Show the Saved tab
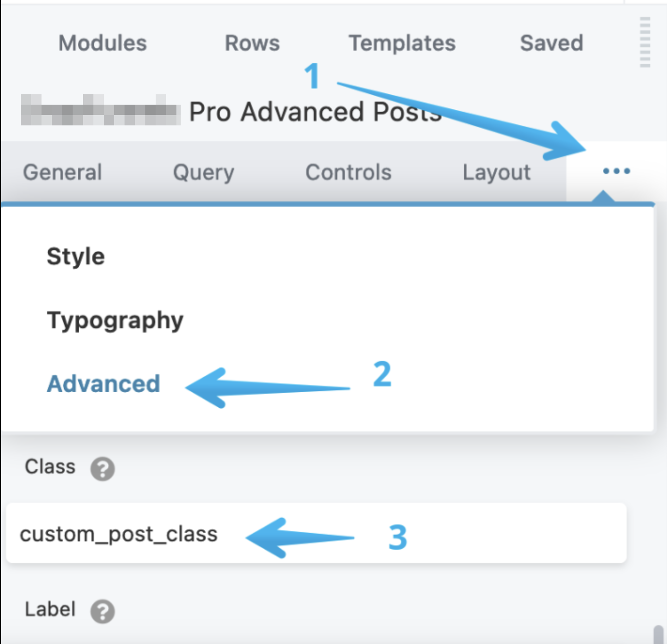This screenshot has width=667, height=644. coord(551,43)
